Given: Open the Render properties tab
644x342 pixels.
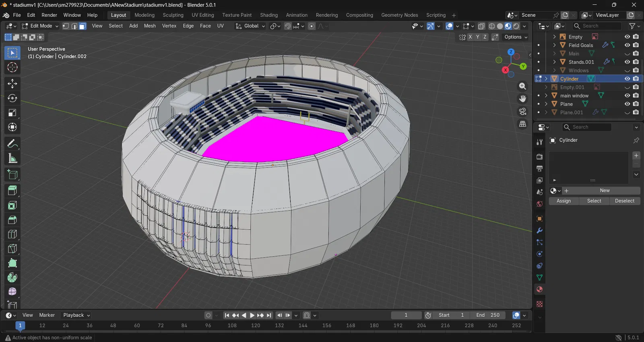Looking at the screenshot, I should pyautogui.click(x=539, y=157).
